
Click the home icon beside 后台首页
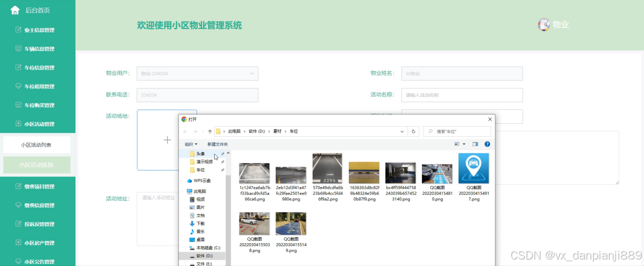(x=15, y=10)
